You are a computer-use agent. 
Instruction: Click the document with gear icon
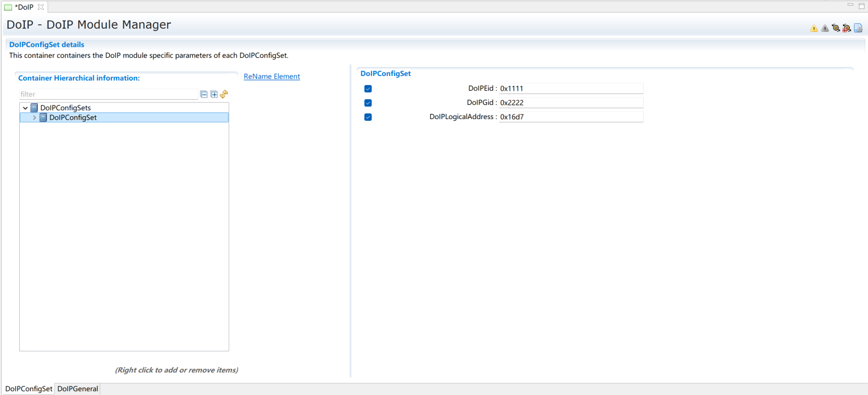(858, 28)
